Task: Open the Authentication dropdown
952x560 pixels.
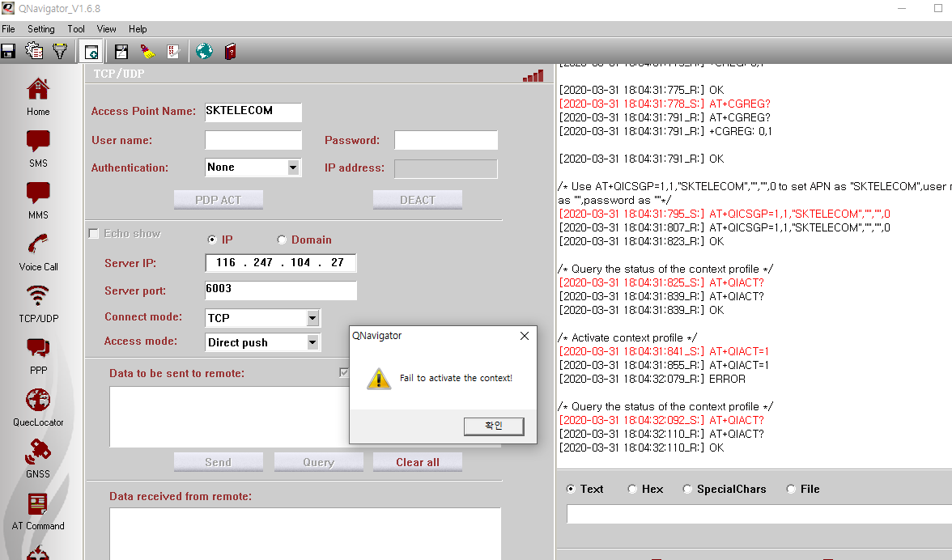Action: pos(295,168)
